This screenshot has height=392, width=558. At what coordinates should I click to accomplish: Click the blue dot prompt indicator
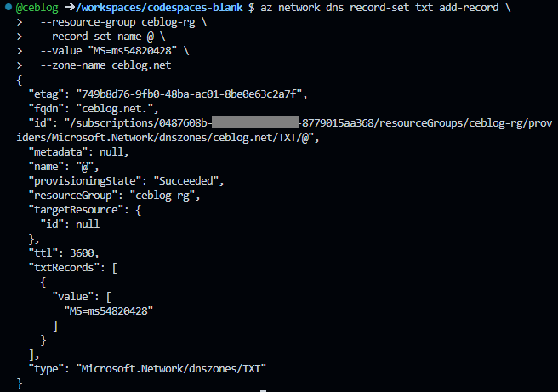point(9,7)
